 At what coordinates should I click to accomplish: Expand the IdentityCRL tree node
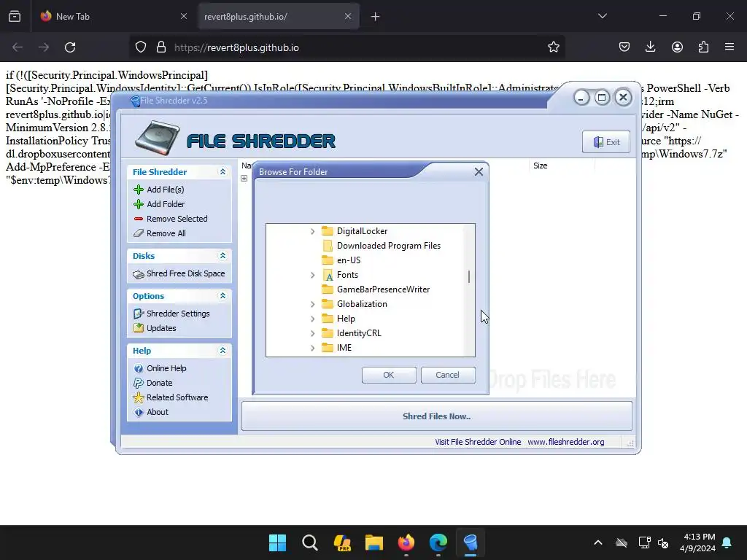[312, 333]
